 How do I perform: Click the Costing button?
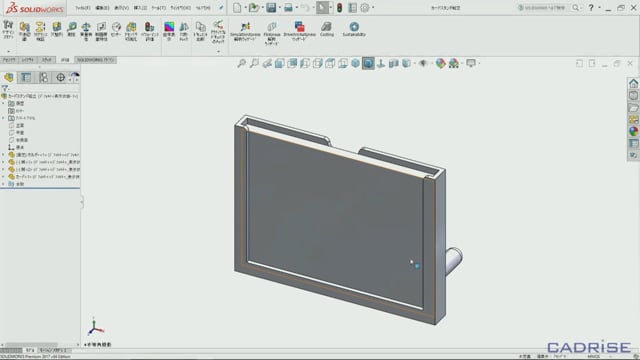click(x=327, y=30)
